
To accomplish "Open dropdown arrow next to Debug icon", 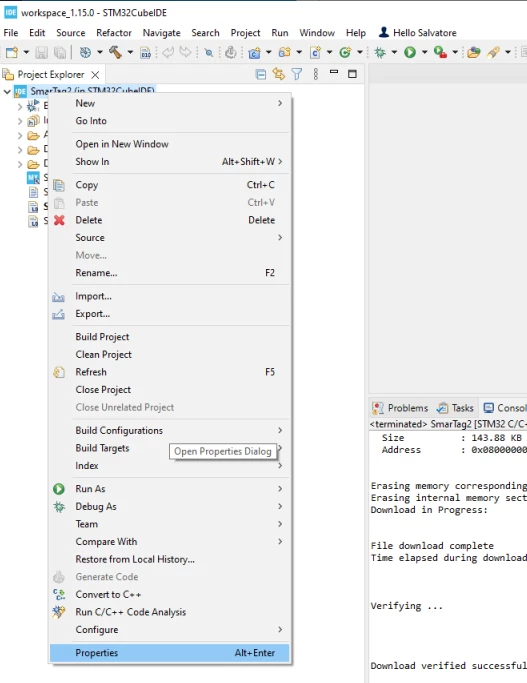I will [394, 53].
